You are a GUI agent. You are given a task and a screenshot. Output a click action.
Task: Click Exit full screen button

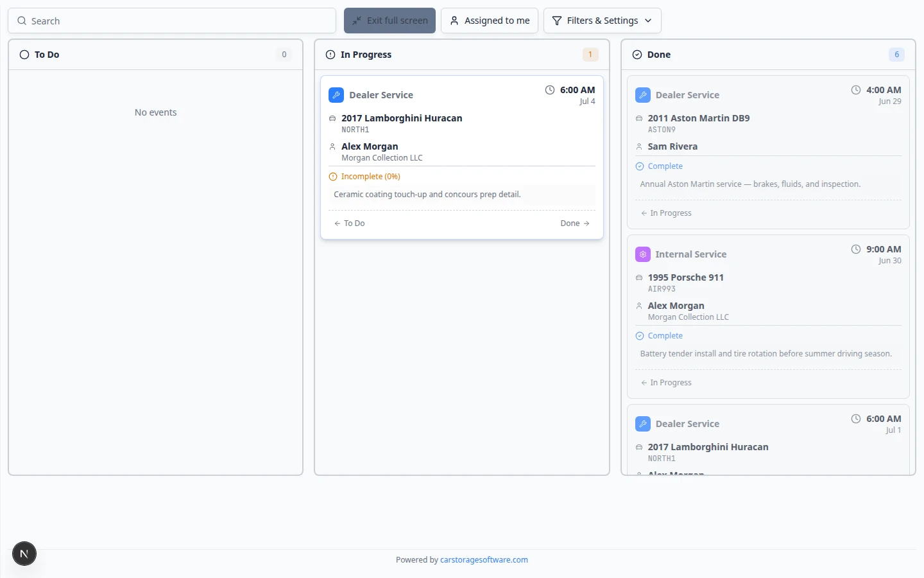pos(389,21)
